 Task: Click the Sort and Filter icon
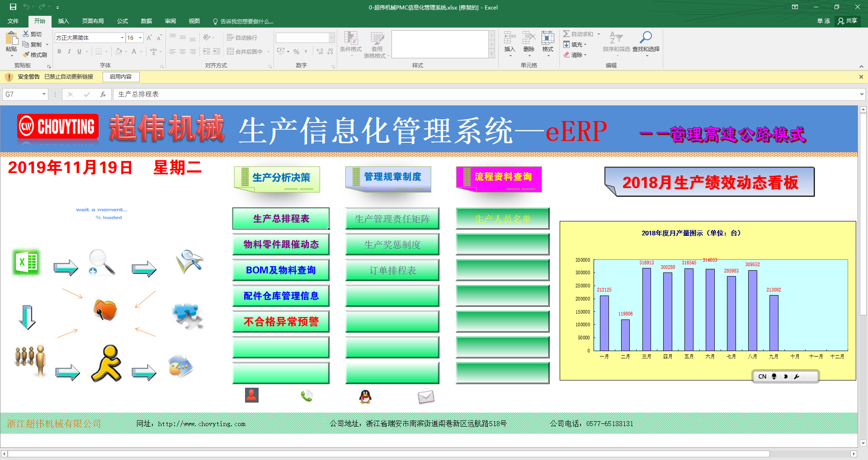[616, 38]
